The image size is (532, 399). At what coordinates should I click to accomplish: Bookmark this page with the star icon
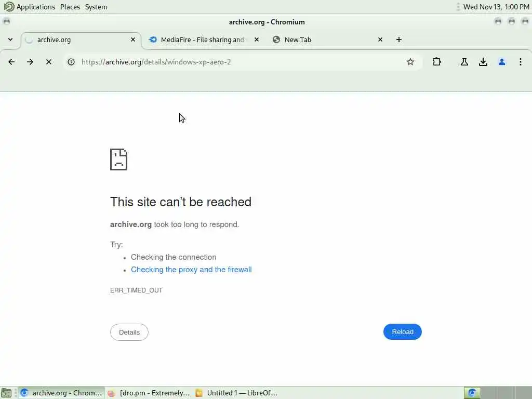click(410, 62)
